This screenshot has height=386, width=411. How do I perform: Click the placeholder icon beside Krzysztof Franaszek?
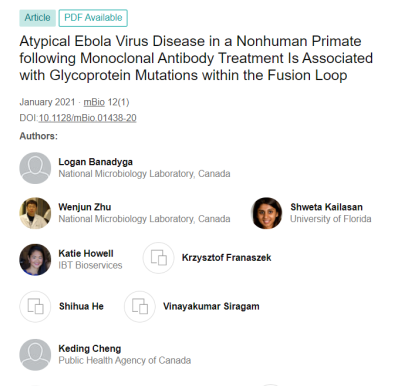coord(159,258)
